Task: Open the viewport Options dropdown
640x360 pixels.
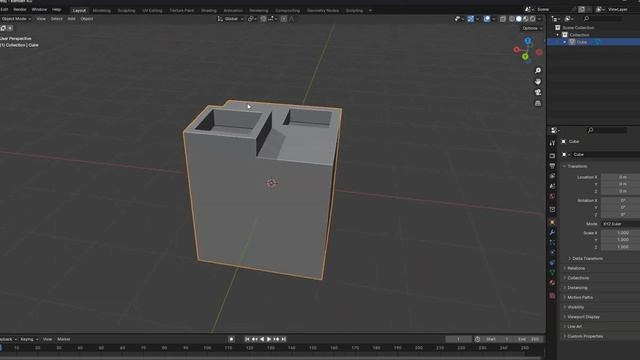Action: pyautogui.click(x=532, y=28)
